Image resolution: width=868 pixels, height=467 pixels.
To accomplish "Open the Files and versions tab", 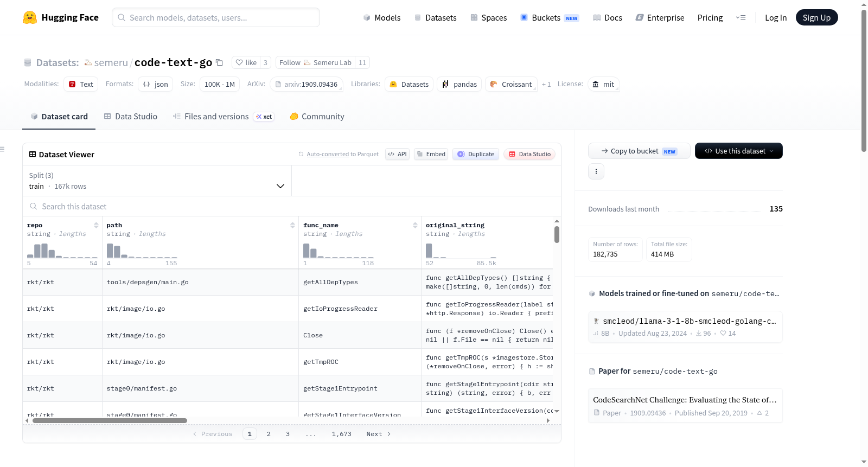I will (x=224, y=117).
